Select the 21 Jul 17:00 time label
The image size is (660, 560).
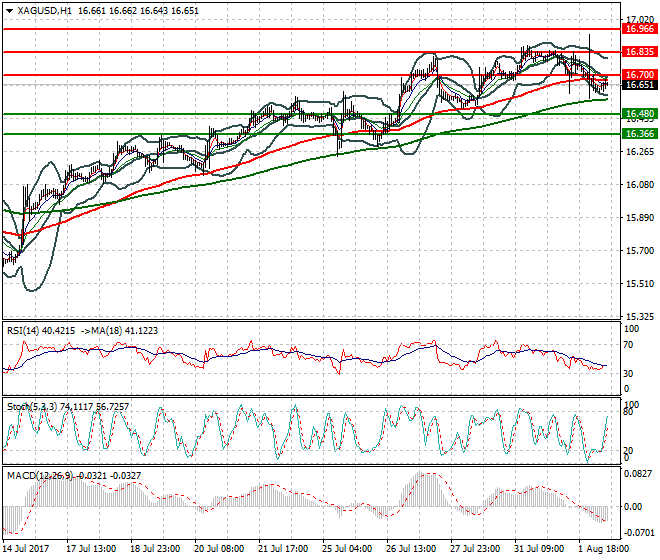283,549
